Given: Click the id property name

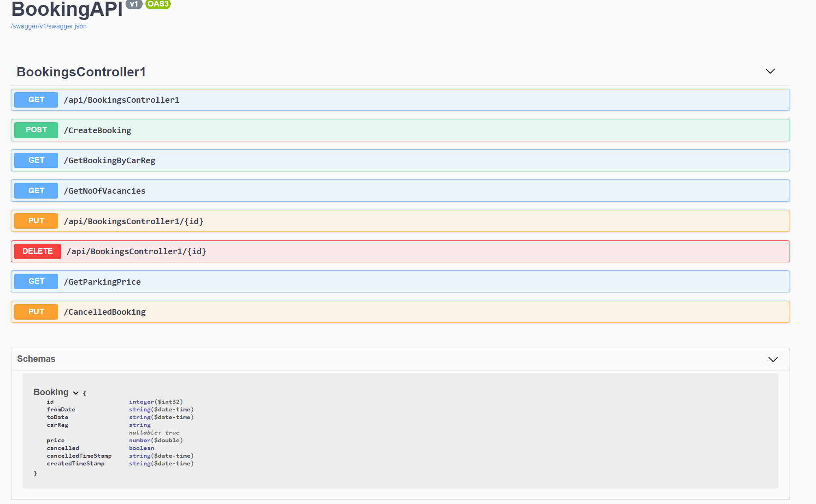Looking at the screenshot, I should 50,402.
